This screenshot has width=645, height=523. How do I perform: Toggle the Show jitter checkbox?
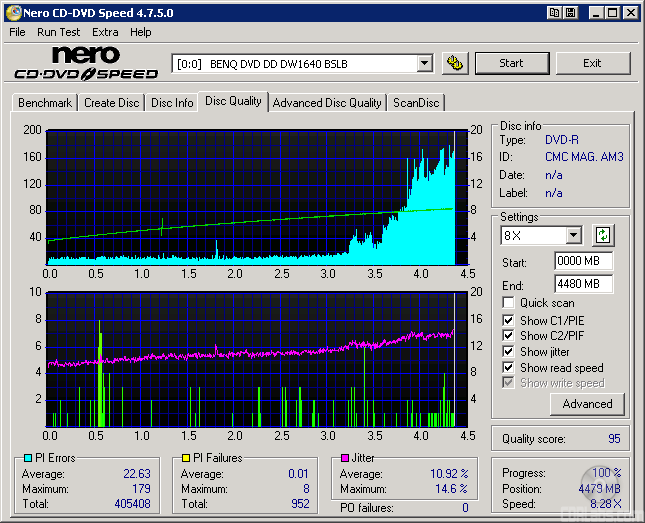point(509,352)
